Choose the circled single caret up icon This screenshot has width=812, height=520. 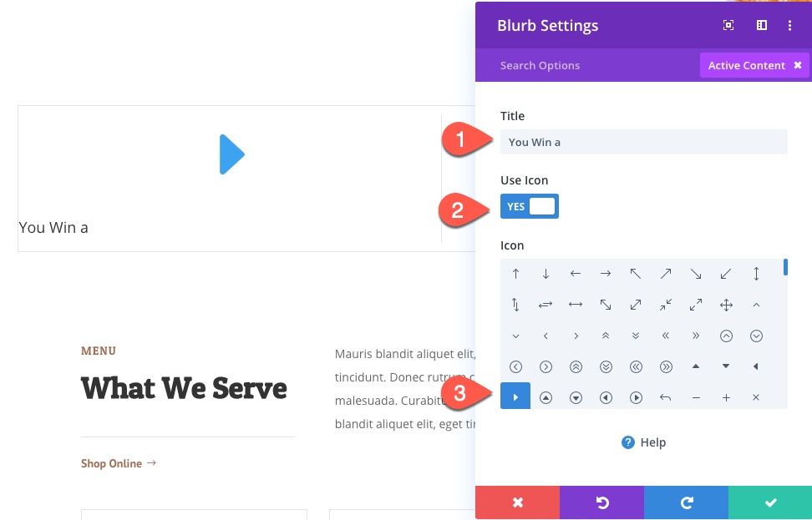(726, 336)
